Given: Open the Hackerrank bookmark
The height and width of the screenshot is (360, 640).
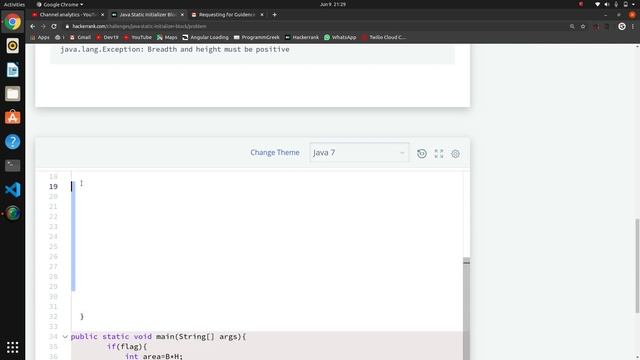Looking at the screenshot, I should tap(302, 37).
